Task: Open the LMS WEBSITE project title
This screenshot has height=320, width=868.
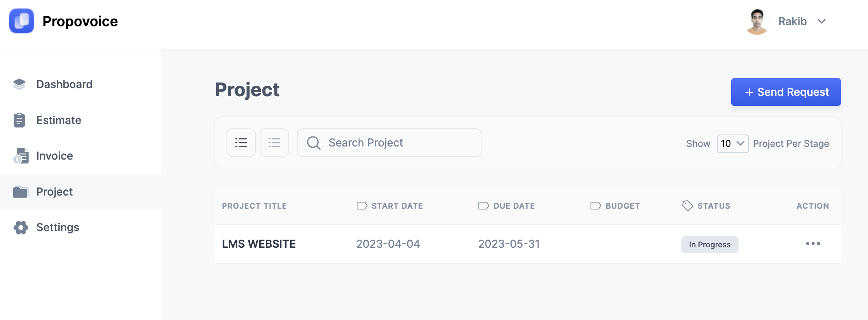Action: pos(259,244)
